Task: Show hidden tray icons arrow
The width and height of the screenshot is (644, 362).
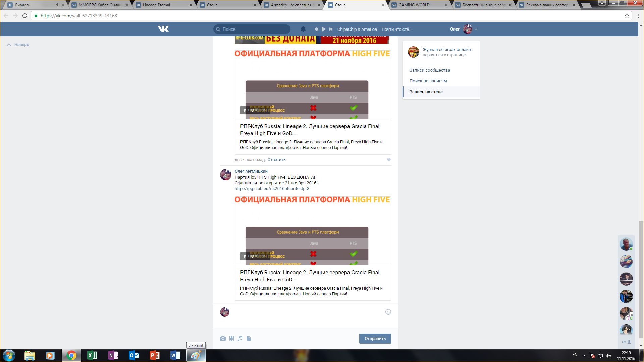Action: [584, 355]
